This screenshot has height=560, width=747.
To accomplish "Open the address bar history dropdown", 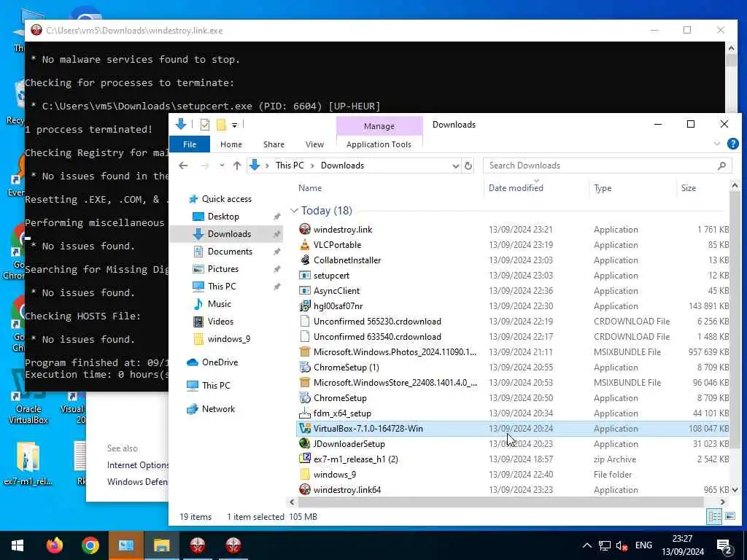I will pyautogui.click(x=455, y=166).
